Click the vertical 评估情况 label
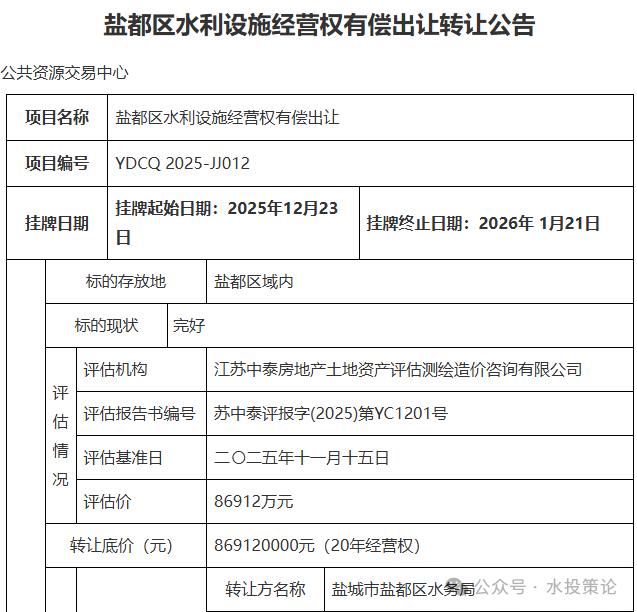This screenshot has height=612, width=637. pyautogui.click(x=61, y=436)
